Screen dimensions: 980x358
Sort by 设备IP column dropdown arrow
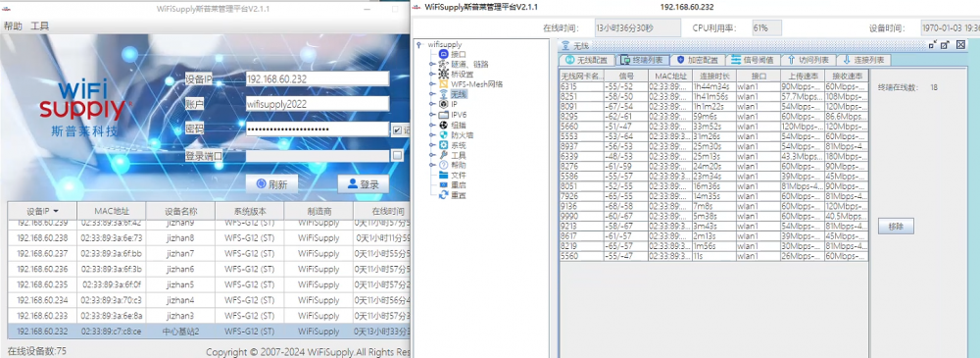56,211
